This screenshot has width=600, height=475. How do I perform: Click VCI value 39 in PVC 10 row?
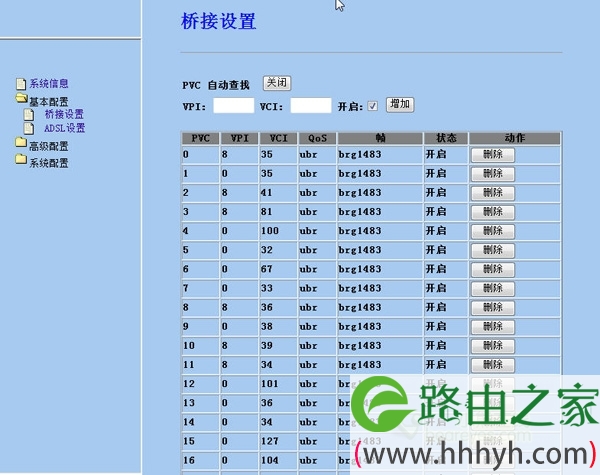click(x=266, y=346)
